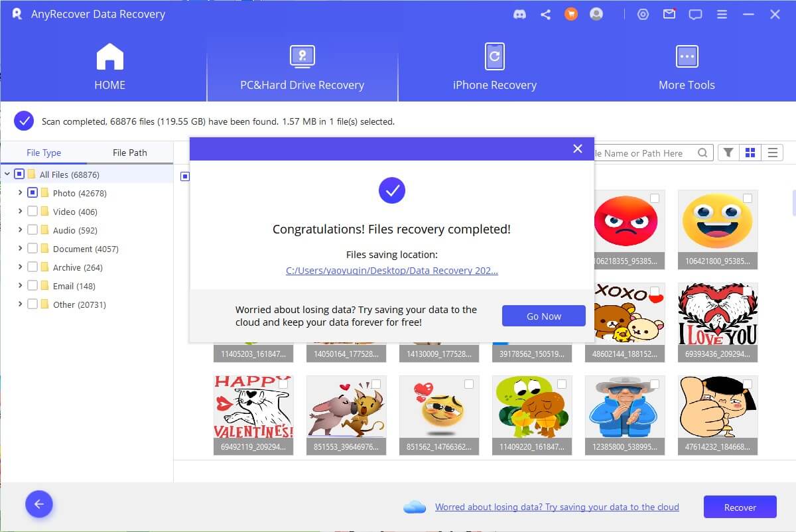This screenshot has height=532, width=796.
Task: Click the Go Now button
Action: (543, 316)
